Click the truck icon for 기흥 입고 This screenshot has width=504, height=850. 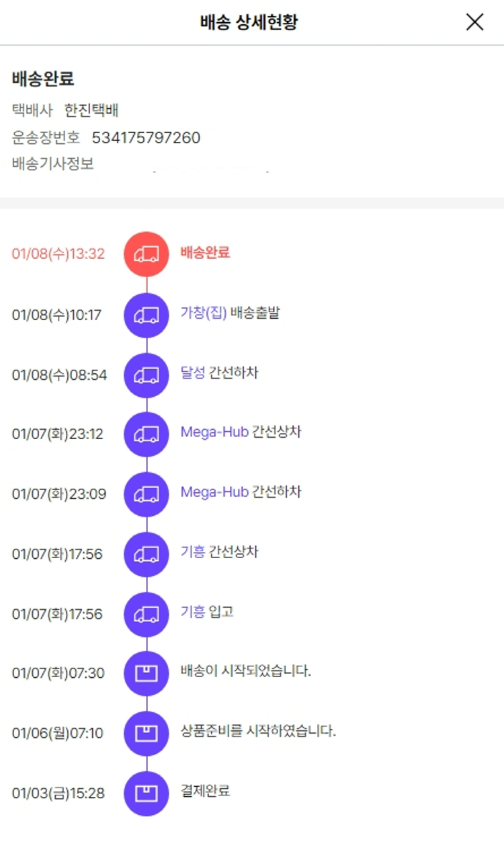(x=146, y=614)
